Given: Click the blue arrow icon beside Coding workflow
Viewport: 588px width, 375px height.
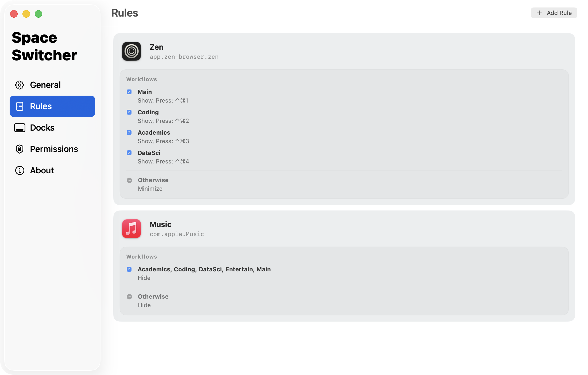Looking at the screenshot, I should click(129, 112).
